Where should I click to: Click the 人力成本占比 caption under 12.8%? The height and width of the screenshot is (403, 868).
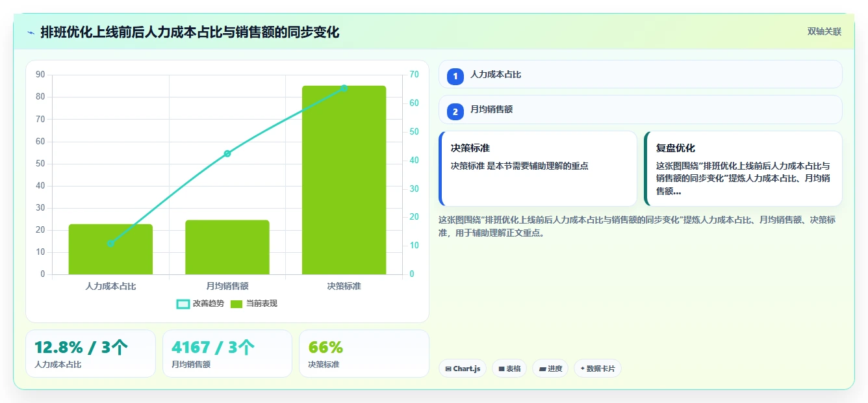tap(58, 365)
